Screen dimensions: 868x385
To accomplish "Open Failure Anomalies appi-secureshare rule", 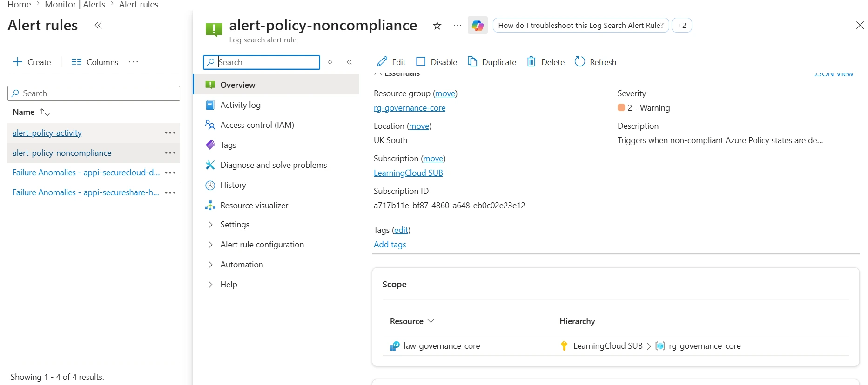I will pyautogui.click(x=86, y=192).
